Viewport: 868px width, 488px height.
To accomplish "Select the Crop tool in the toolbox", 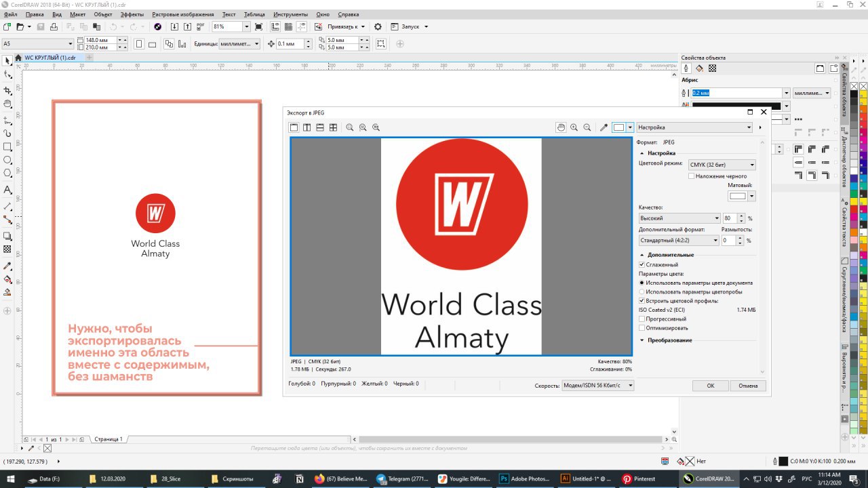I will [7, 90].
